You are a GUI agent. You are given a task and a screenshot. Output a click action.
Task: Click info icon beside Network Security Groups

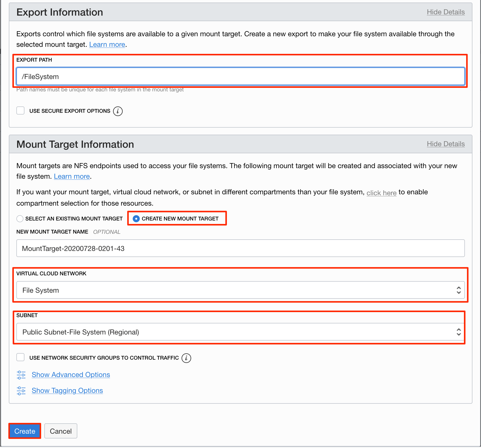[186, 358]
